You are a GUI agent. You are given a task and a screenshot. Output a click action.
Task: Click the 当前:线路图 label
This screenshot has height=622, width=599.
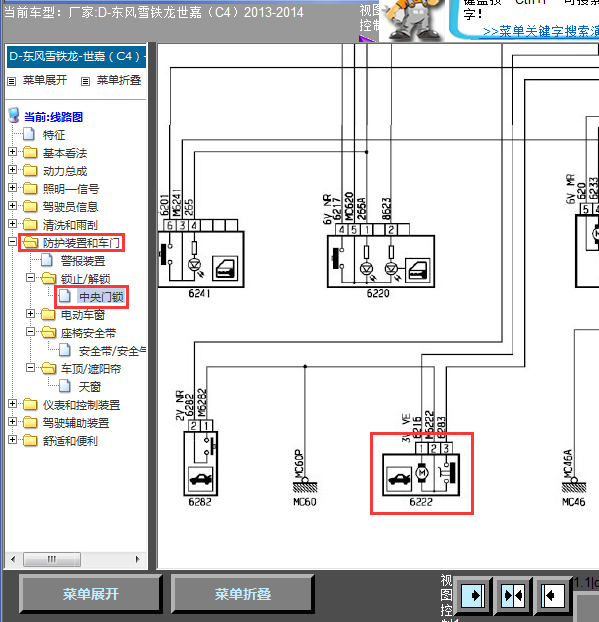(x=54, y=117)
